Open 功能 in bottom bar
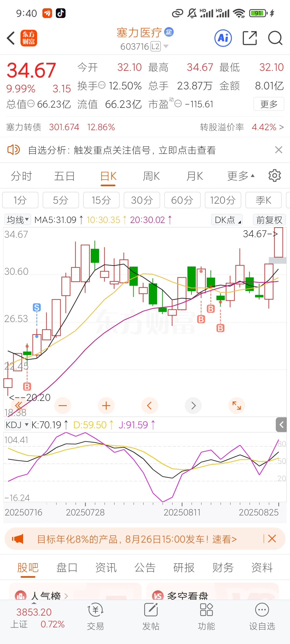 coord(206,616)
